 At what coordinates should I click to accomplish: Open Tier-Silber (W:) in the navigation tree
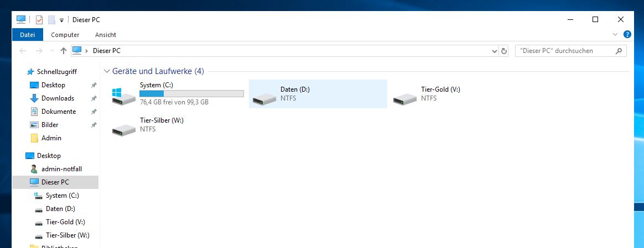(x=67, y=235)
